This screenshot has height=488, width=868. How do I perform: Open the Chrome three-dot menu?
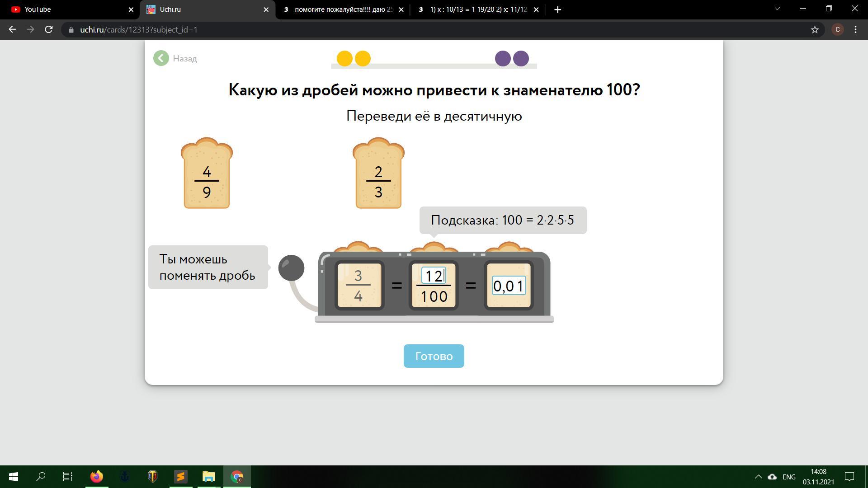click(x=855, y=30)
